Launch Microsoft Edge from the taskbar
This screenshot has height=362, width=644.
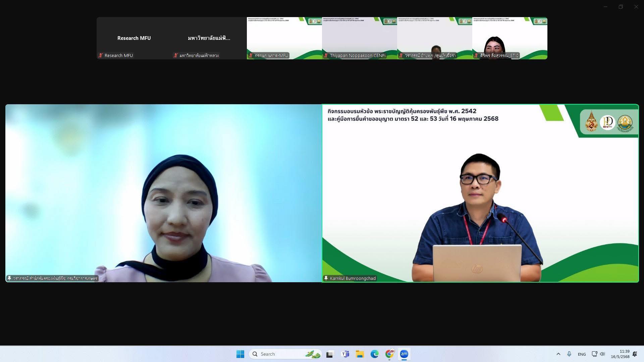click(375, 354)
